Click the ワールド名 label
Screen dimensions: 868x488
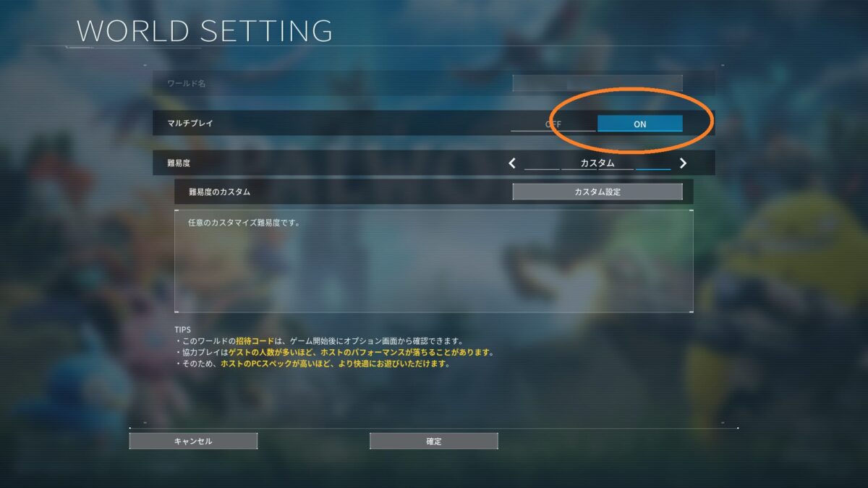187,83
